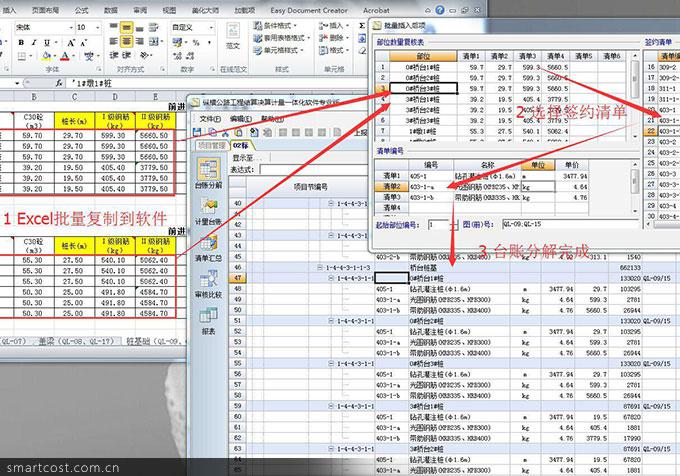Select 报表 sidebar icon
Screen dimensions: 680x476
pyautogui.click(x=209, y=321)
